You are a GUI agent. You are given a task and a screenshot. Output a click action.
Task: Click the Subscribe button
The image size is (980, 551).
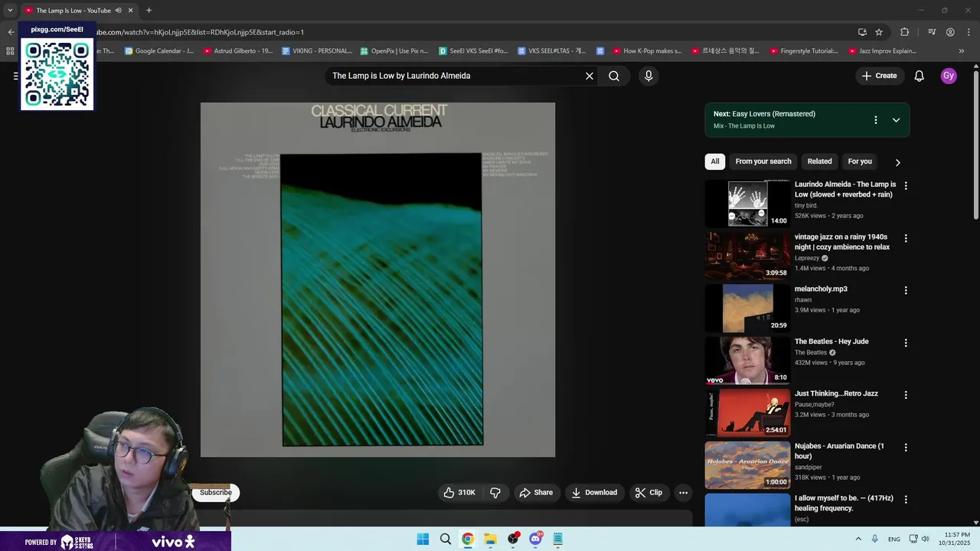pos(215,493)
